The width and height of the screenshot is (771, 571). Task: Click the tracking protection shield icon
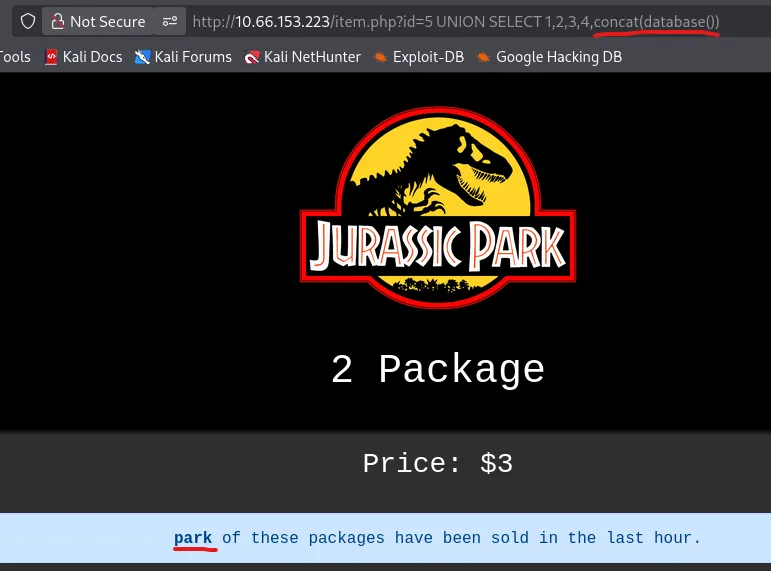(28, 21)
